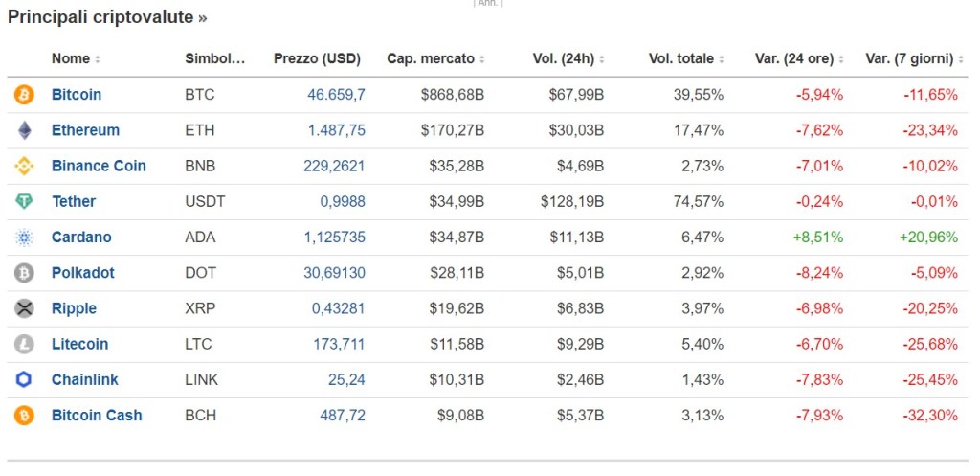Image resolution: width=980 pixels, height=476 pixels.
Task: Open the Ethereum name link
Action: [x=85, y=130]
